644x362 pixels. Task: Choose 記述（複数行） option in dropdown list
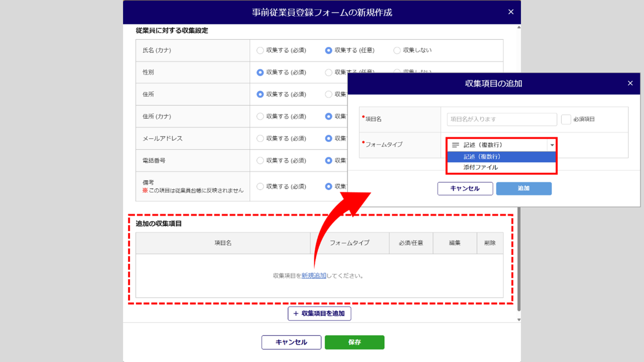(x=501, y=156)
